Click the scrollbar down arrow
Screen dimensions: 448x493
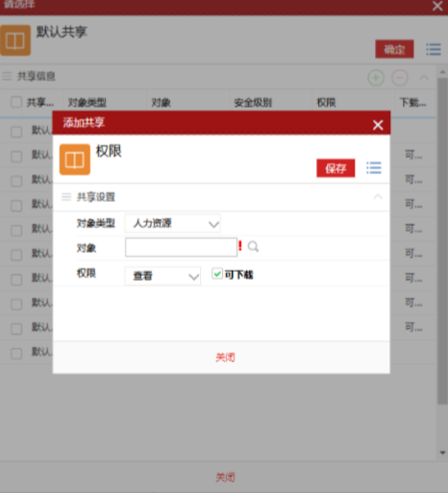click(442, 453)
